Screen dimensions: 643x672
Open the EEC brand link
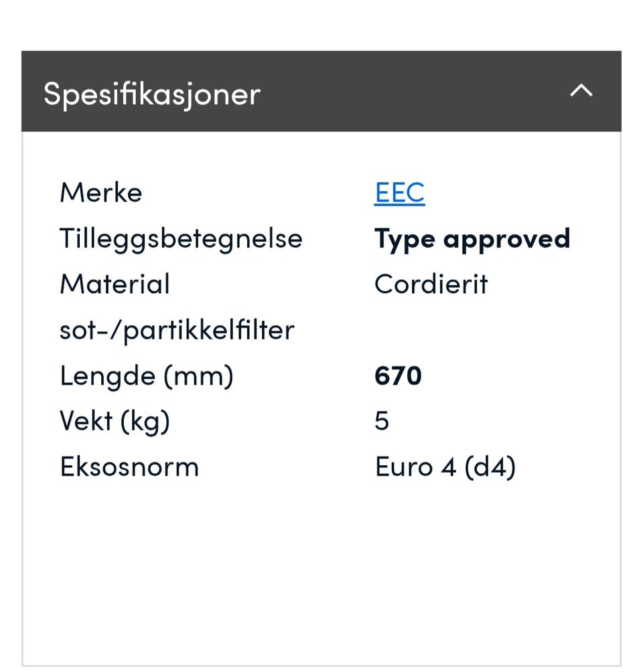coord(399,193)
